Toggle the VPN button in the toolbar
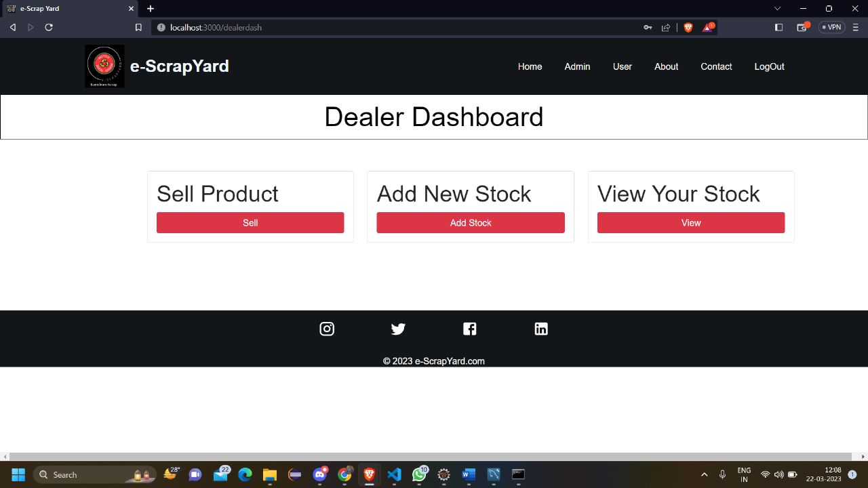This screenshot has height=488, width=868. click(831, 27)
